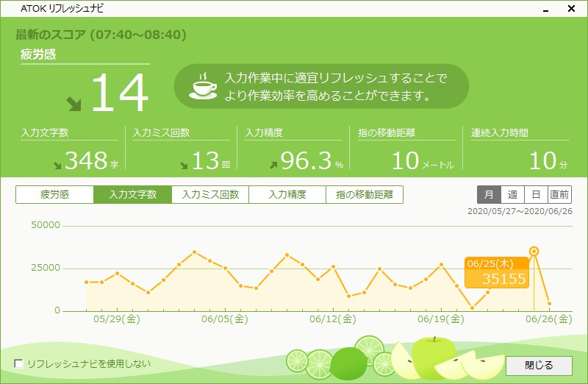The width and height of the screenshot is (588, 384).
Task: Click the 50000 y-axis label
Action: pyautogui.click(x=46, y=225)
